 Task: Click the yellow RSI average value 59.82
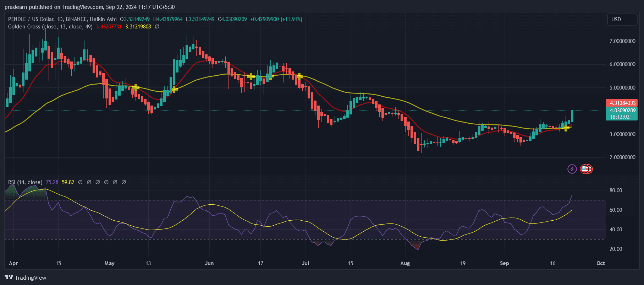tap(68, 182)
